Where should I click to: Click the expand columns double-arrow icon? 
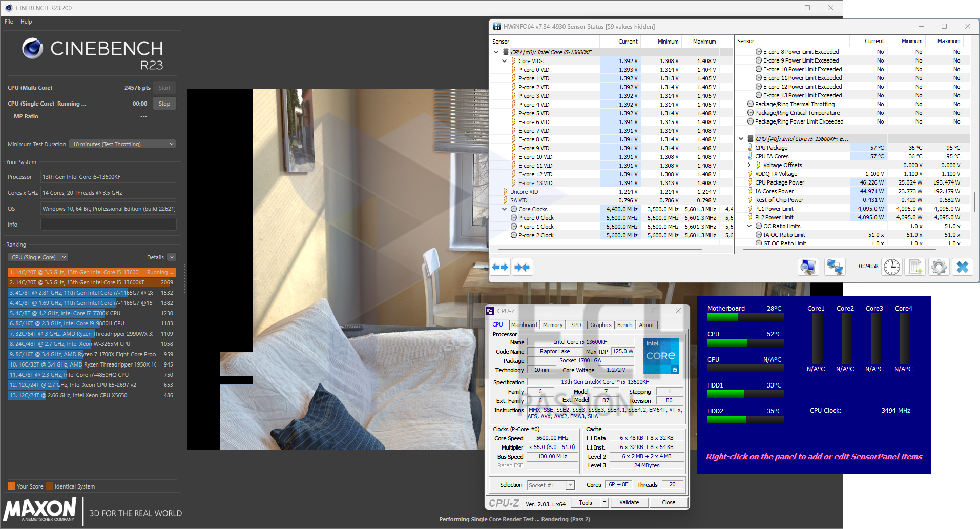point(500,267)
